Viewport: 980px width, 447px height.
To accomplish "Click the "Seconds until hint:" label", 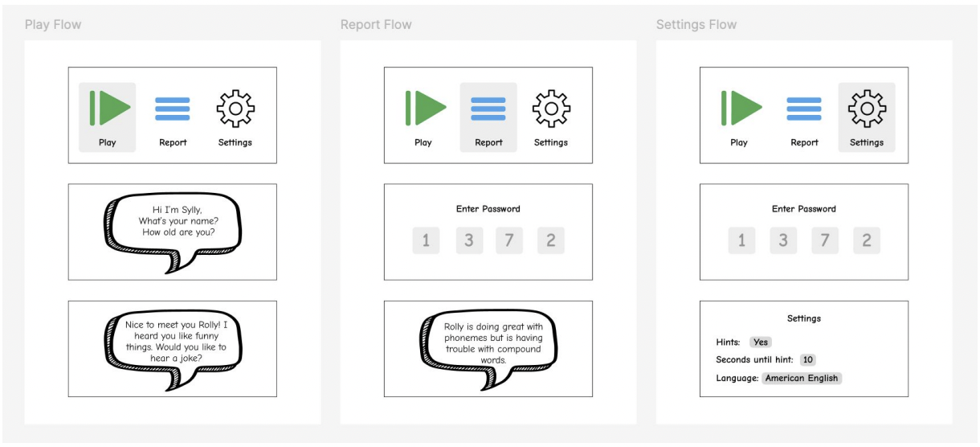I will pos(755,359).
